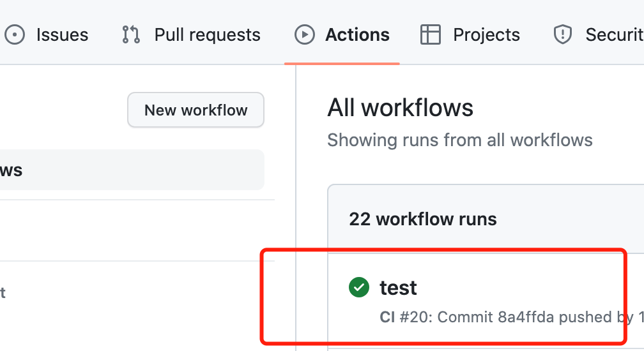
Task: Open the Issues tab
Action: [x=62, y=34]
